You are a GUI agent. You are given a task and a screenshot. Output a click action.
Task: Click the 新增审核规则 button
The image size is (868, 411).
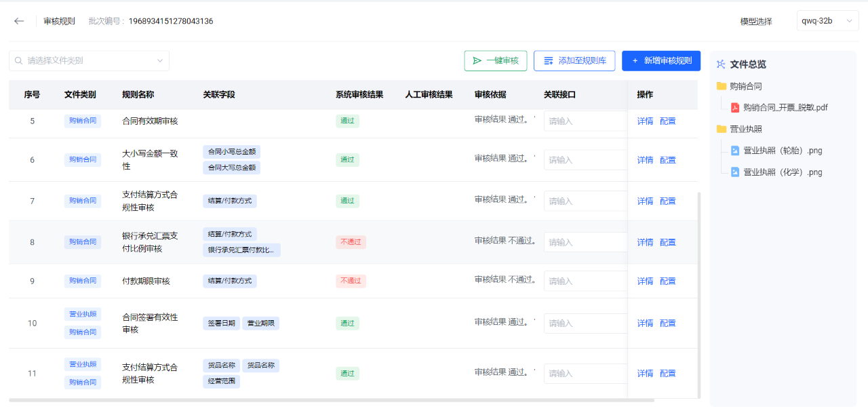(x=661, y=61)
